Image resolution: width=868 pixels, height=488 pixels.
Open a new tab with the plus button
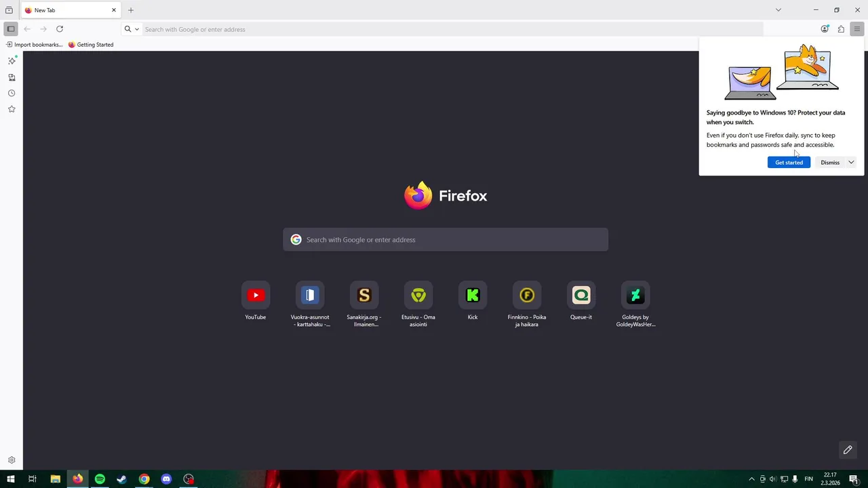[x=131, y=10]
